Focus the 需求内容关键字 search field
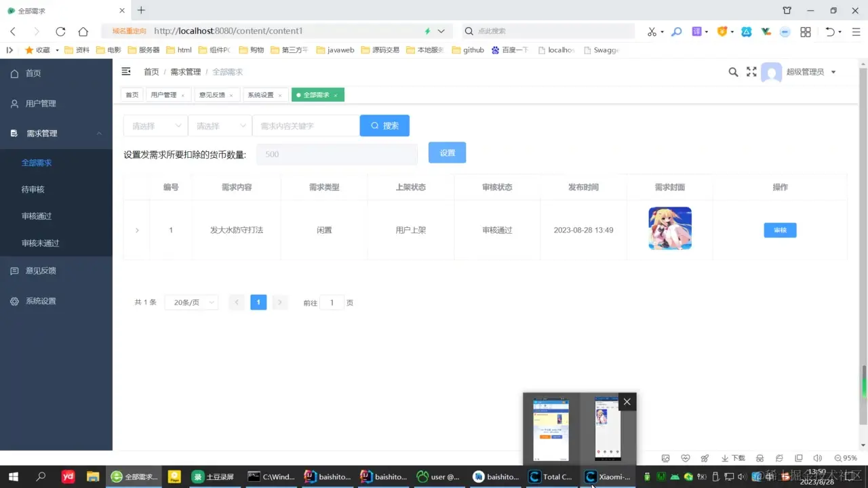 (x=306, y=126)
